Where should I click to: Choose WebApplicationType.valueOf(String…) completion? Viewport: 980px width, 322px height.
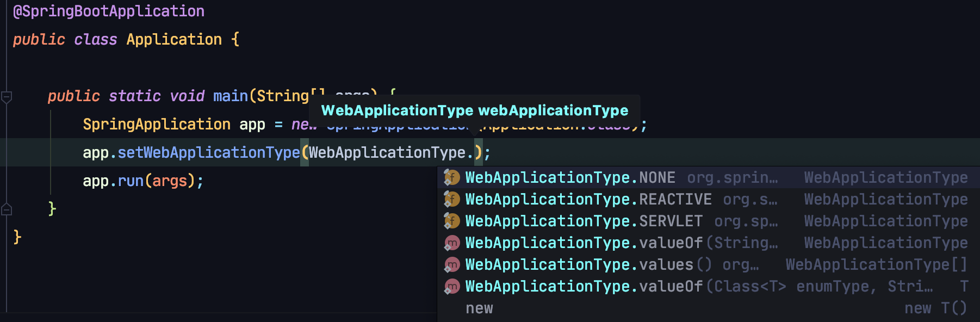click(x=709, y=243)
